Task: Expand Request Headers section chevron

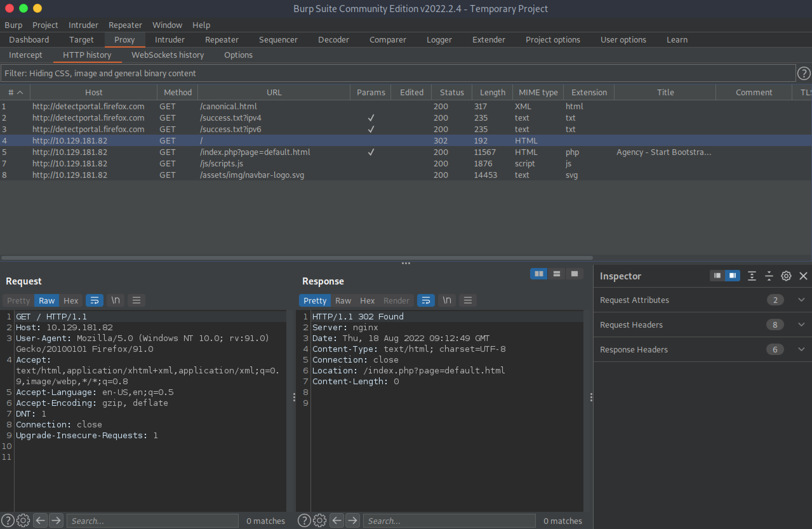Action: 802,325
